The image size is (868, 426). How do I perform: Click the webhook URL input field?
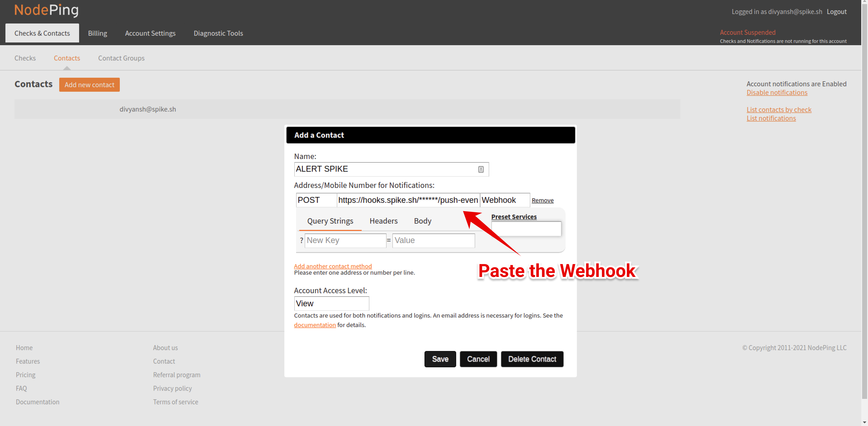[408, 200]
